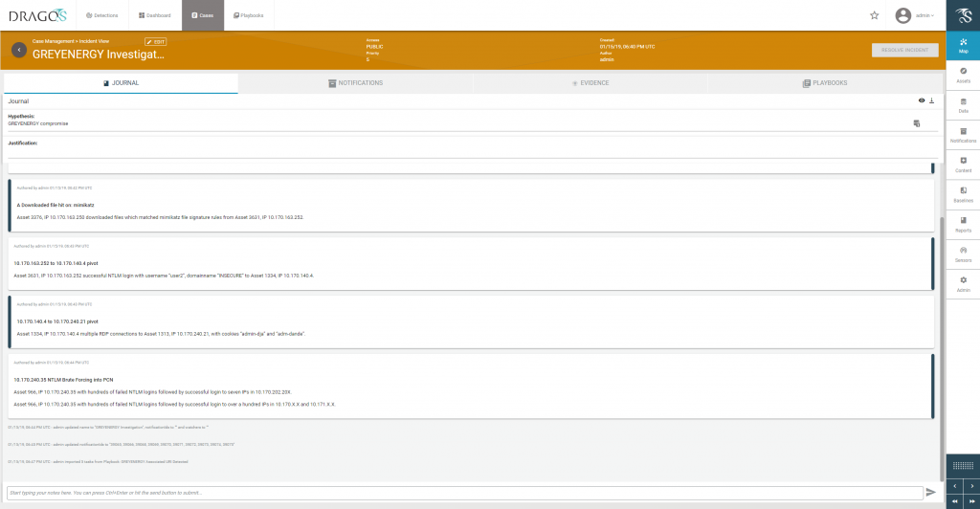Screen dimensions: 980x509
Task: Select the 'A Downloaded file hit on: mimikatz' entry title
Action: [56, 205]
